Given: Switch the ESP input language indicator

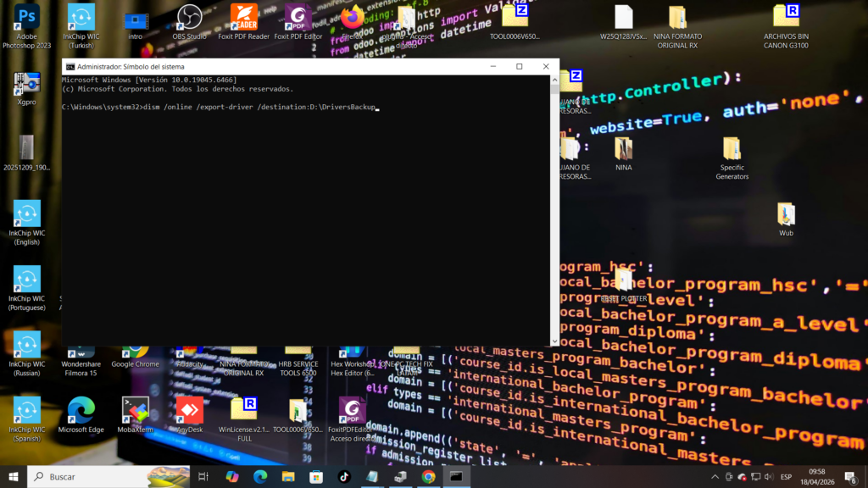Looking at the screenshot, I should 786,477.
